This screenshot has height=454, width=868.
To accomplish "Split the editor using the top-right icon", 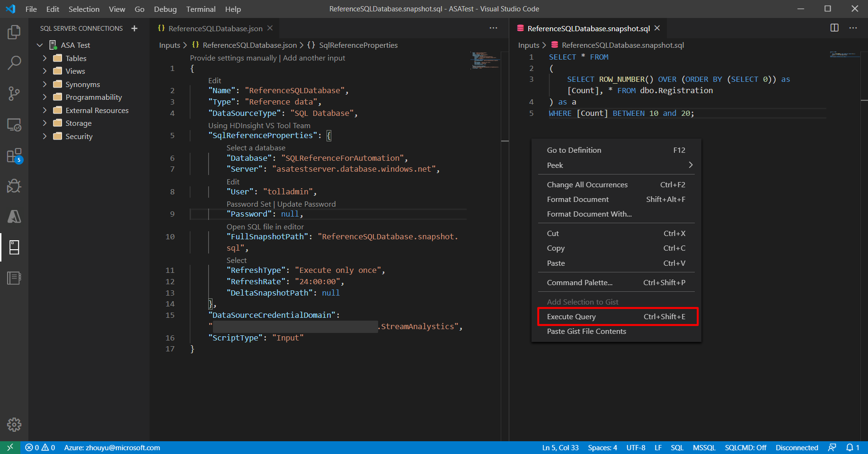I will pyautogui.click(x=833, y=28).
